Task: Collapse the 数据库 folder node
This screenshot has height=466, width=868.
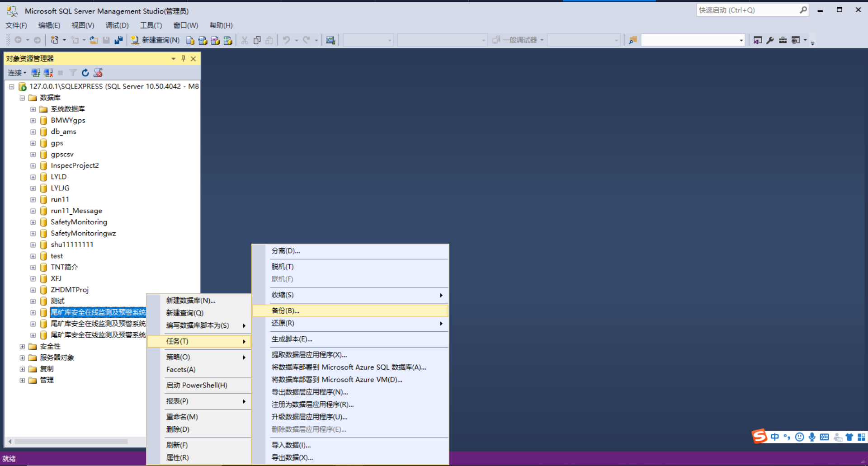Action: coord(22,98)
